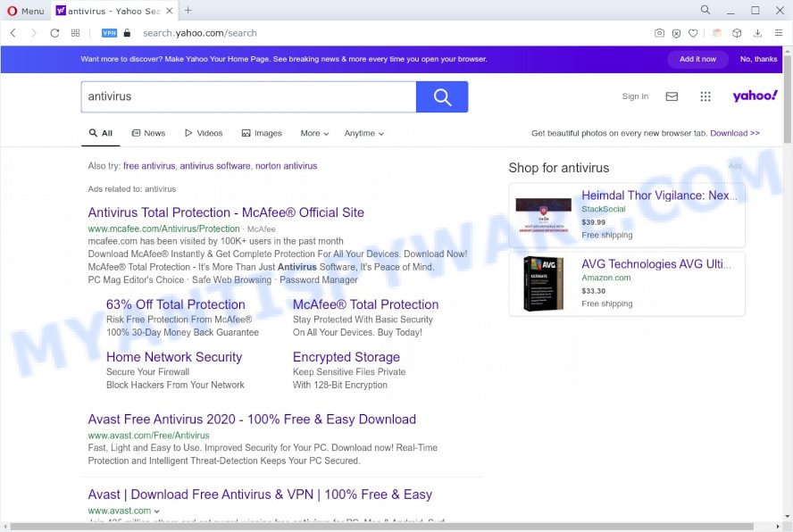Close the antivirus Yahoo Search tab
This screenshot has height=532, width=793.
click(170, 11)
